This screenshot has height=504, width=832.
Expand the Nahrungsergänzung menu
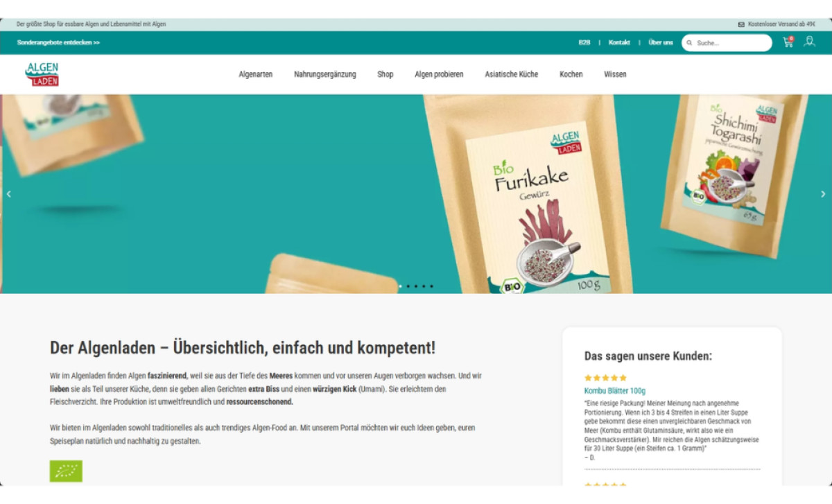pos(325,74)
